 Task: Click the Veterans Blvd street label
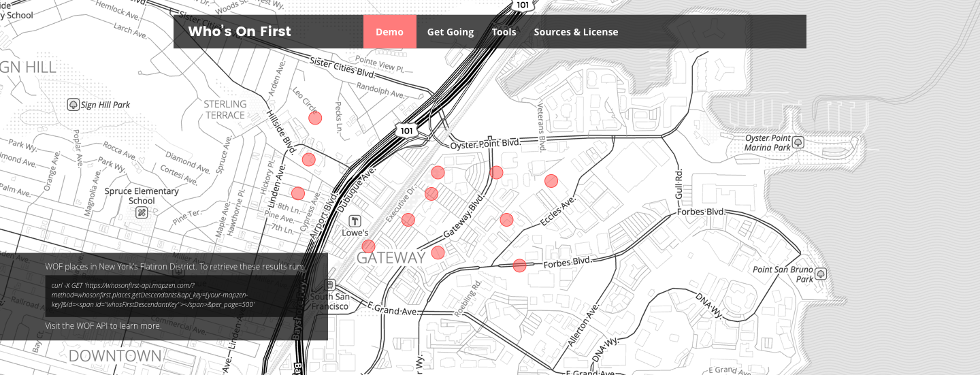[543, 127]
